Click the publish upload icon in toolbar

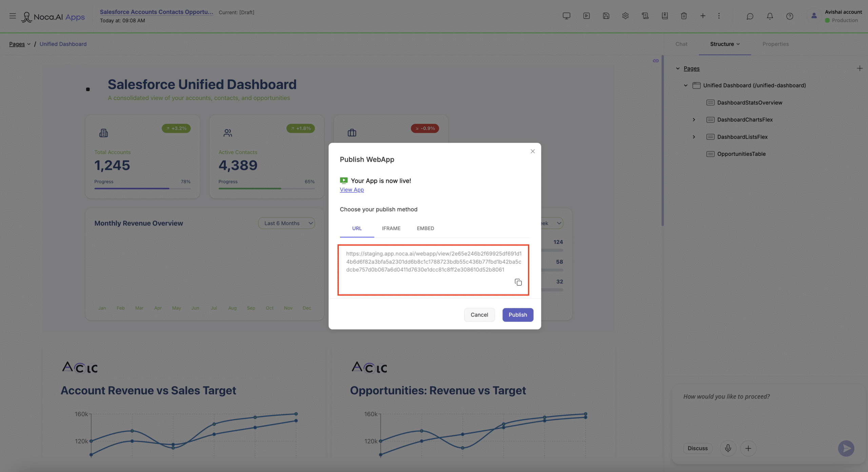tap(665, 16)
